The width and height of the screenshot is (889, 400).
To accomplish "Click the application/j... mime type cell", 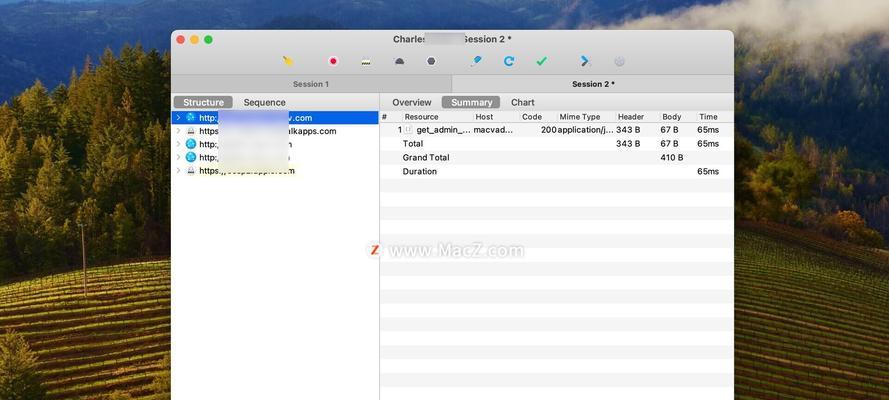I will (x=586, y=130).
